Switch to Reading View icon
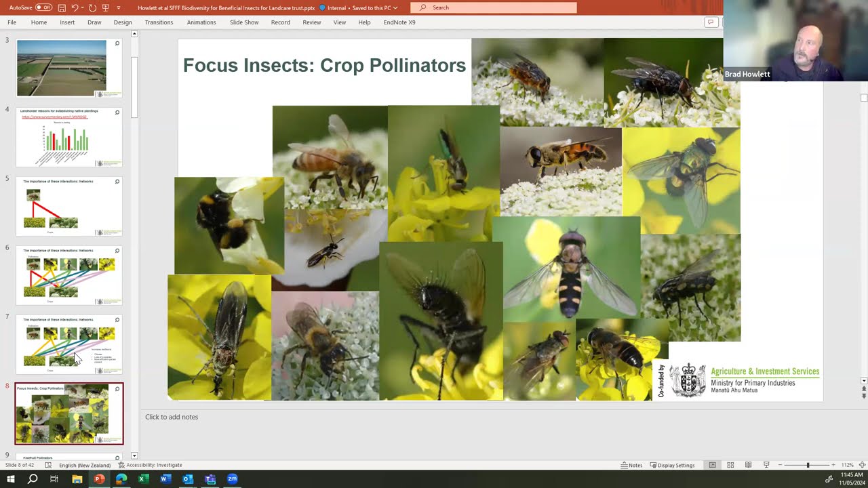The image size is (868, 488). click(x=748, y=465)
